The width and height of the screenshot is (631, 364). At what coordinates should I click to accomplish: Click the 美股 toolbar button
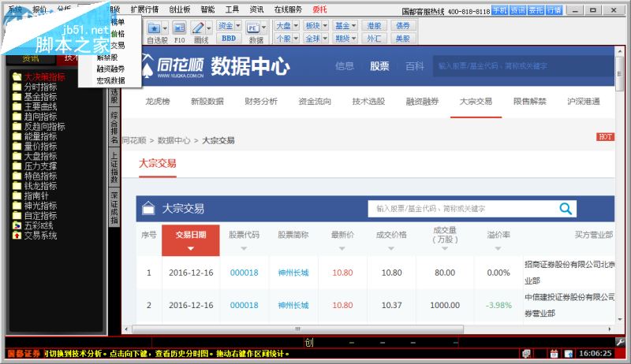403,39
